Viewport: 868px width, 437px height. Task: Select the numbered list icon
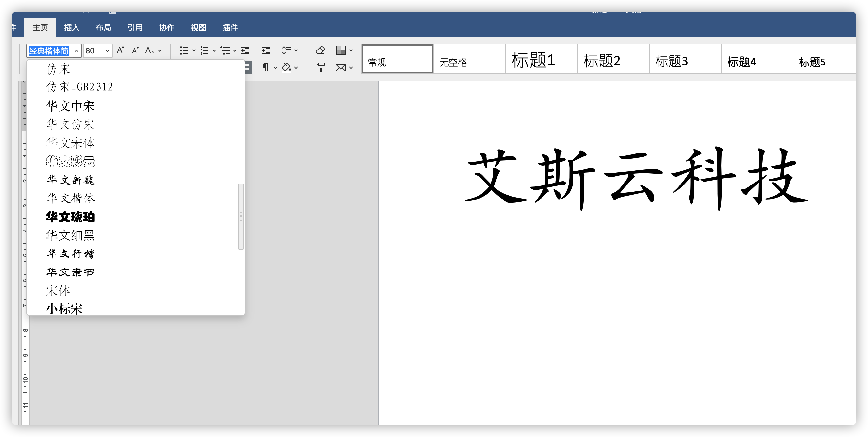[x=205, y=50]
